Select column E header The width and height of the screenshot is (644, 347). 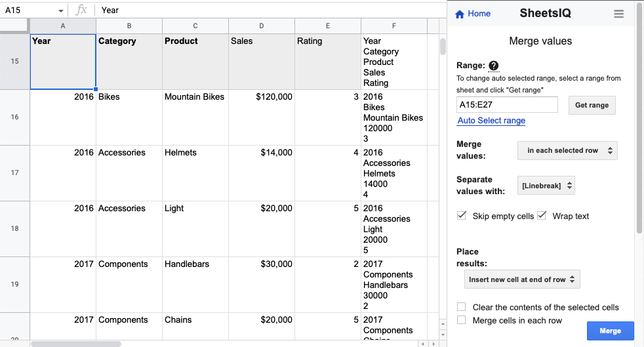coord(328,26)
